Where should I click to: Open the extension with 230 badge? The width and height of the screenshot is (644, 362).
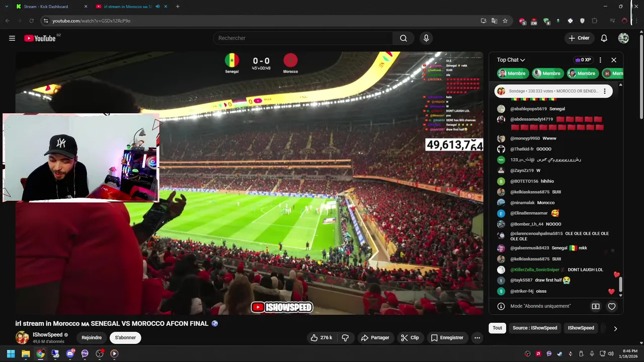534,21
